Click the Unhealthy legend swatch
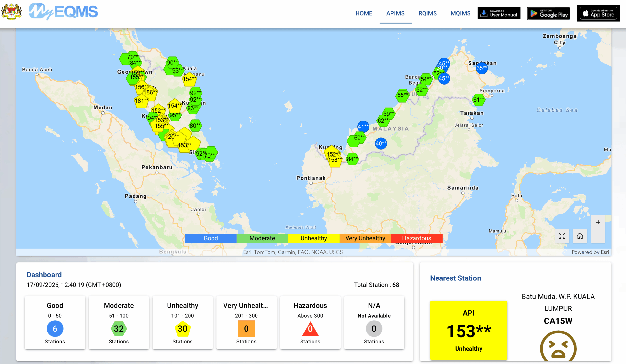The image size is (626, 364). click(313, 238)
